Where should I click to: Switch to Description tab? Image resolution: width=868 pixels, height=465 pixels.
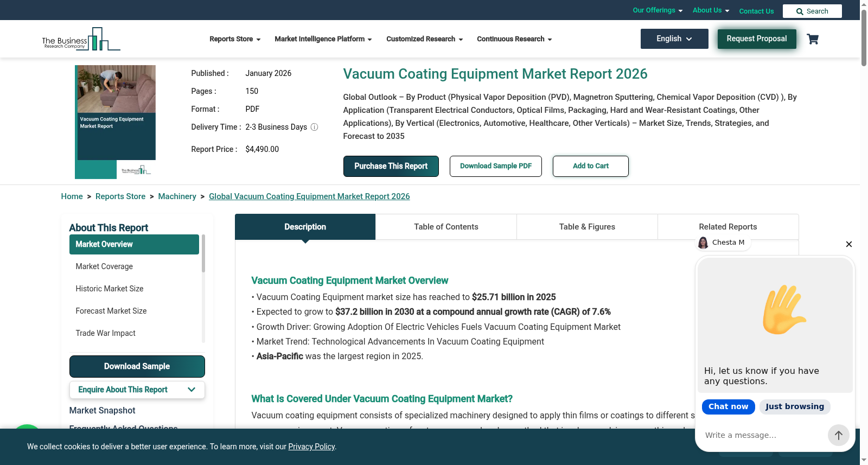tap(305, 227)
